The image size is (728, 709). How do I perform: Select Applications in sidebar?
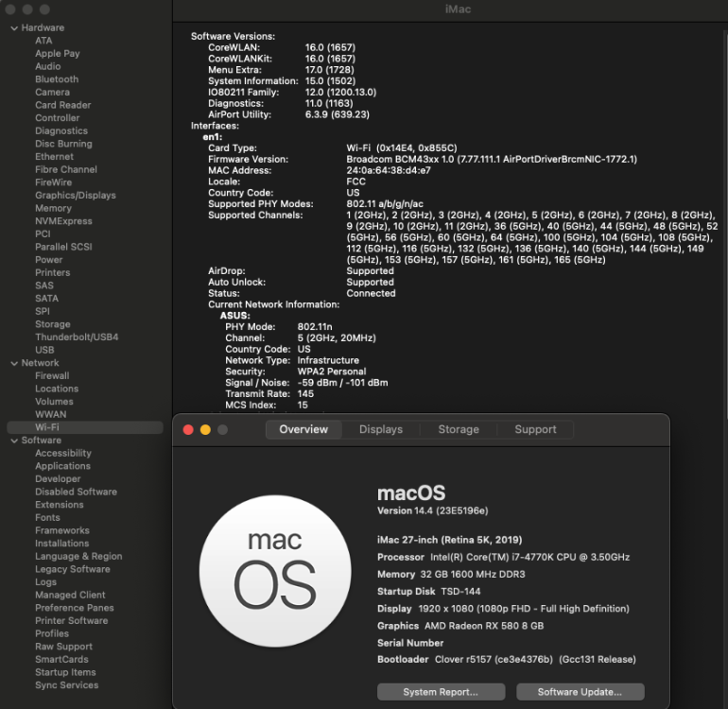point(62,466)
